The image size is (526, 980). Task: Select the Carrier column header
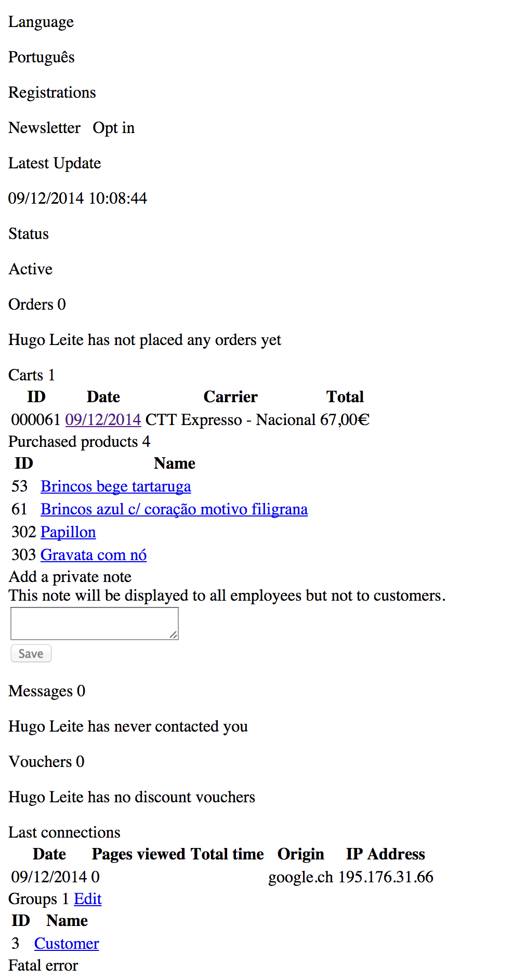tap(230, 396)
